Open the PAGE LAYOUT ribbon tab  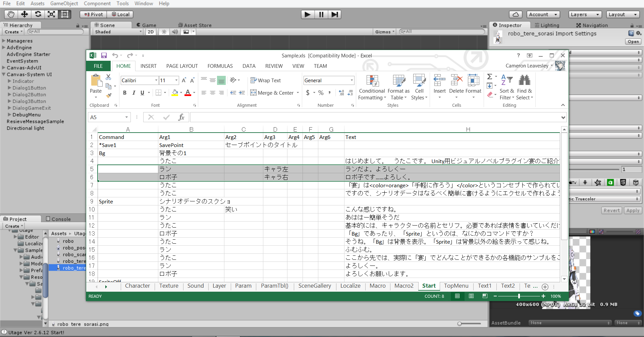pyautogui.click(x=182, y=66)
